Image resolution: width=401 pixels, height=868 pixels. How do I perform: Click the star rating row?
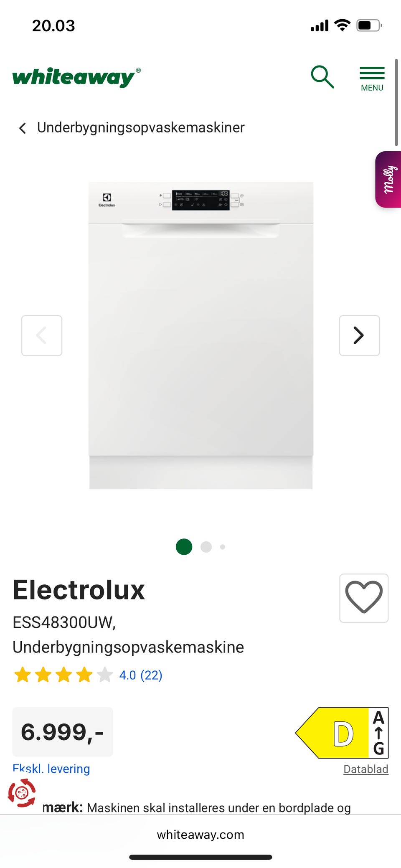point(63,675)
